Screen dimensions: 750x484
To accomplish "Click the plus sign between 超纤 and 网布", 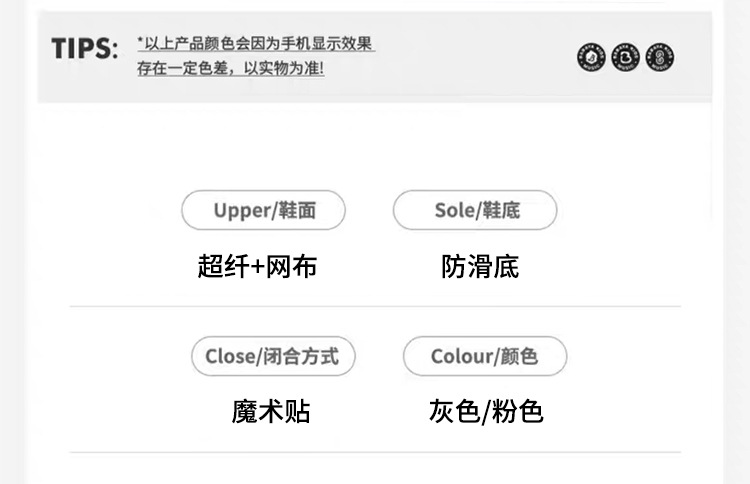I will 257,268.
